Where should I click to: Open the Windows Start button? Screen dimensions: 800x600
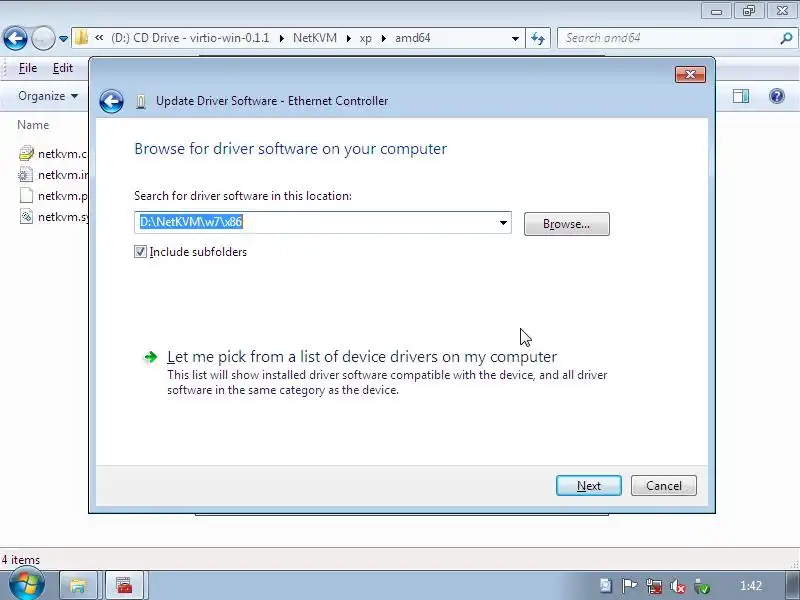click(27, 584)
